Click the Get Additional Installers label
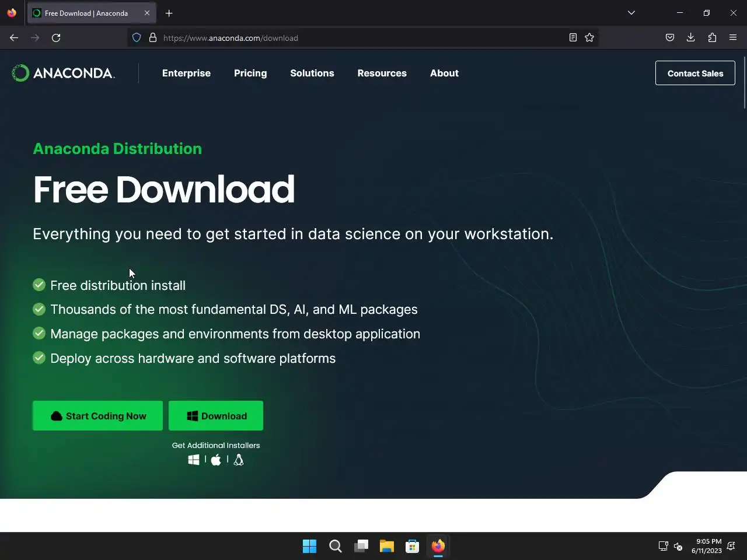 click(216, 445)
